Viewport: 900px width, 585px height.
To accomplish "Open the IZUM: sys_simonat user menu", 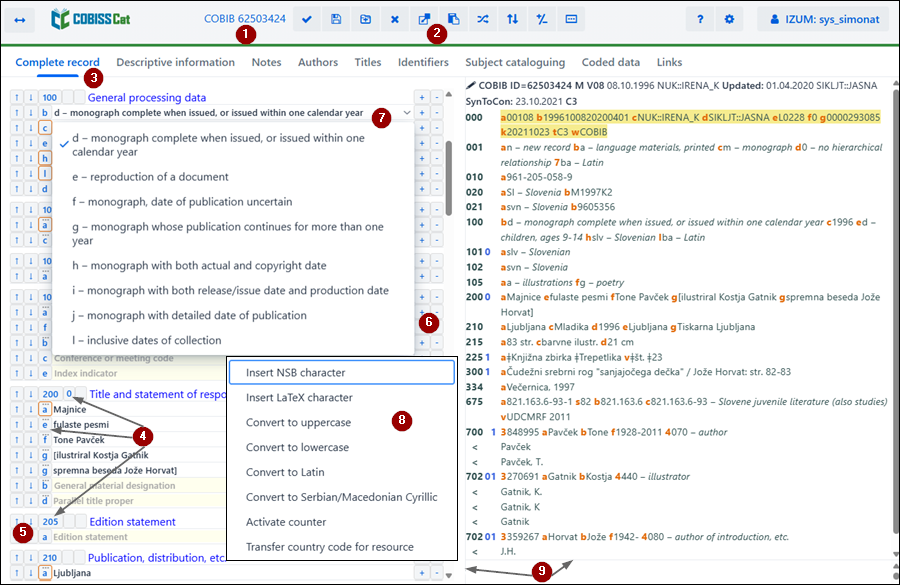I will (824, 20).
